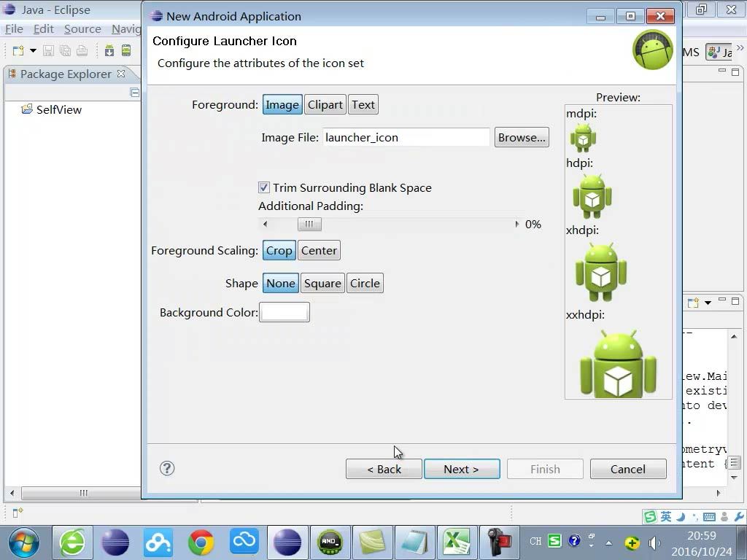This screenshot has height=560, width=747.
Task: Click the padding slider left arrow
Action: coord(266,224)
